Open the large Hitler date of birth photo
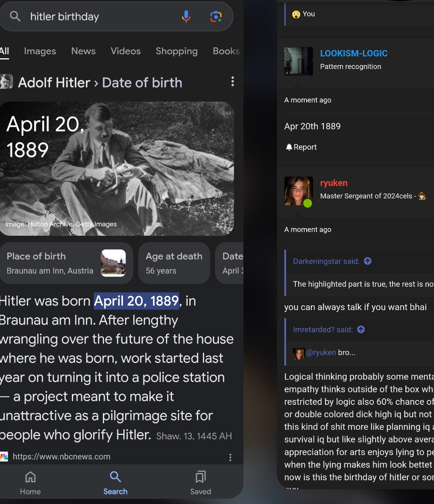434x504 pixels. (x=117, y=169)
